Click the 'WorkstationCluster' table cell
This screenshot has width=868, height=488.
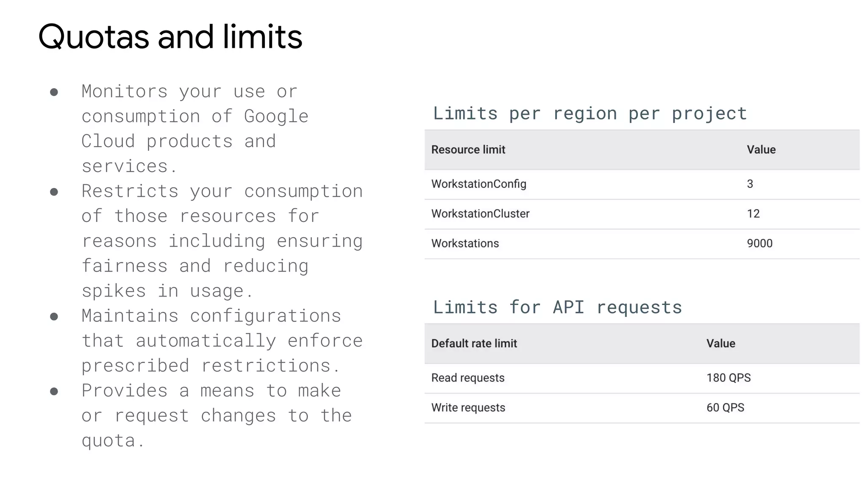click(x=481, y=213)
